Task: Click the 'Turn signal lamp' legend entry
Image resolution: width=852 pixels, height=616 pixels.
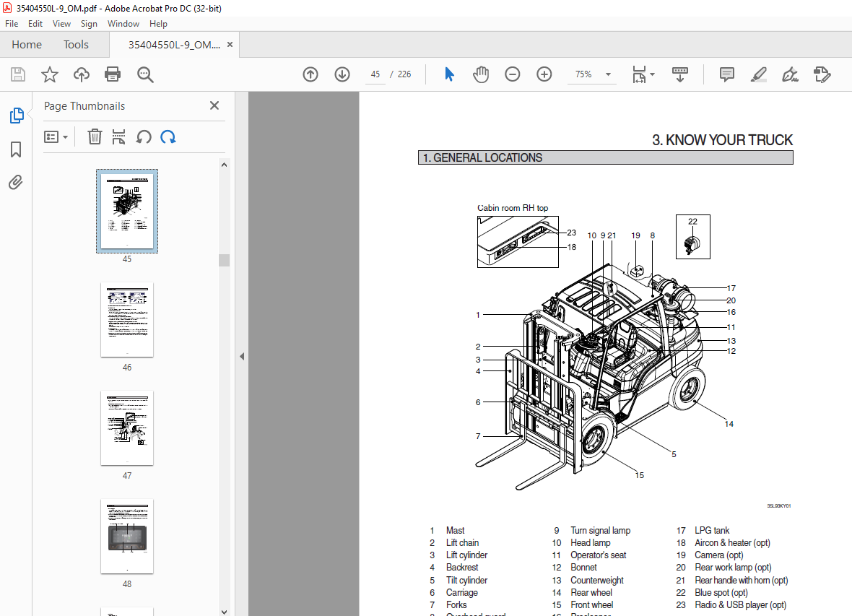Action: (601, 530)
